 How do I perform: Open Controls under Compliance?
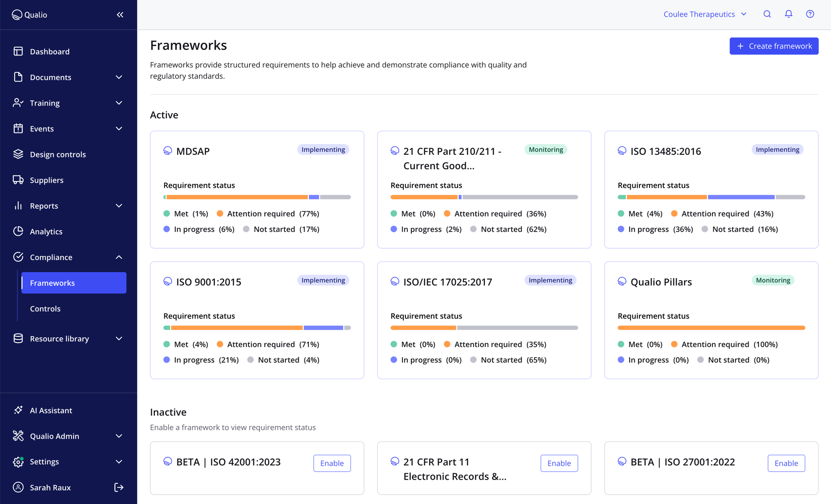(x=45, y=309)
